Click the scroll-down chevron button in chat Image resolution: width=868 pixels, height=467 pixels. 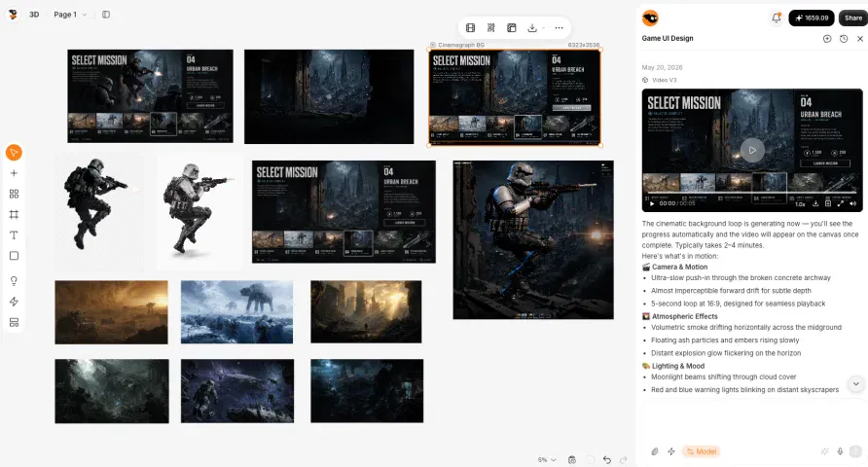point(855,383)
